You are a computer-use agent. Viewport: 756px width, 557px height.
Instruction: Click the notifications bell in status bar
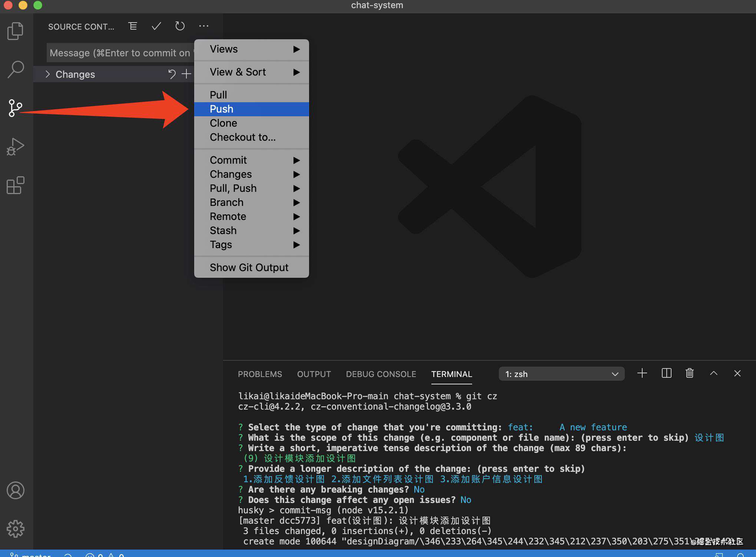tap(740, 555)
